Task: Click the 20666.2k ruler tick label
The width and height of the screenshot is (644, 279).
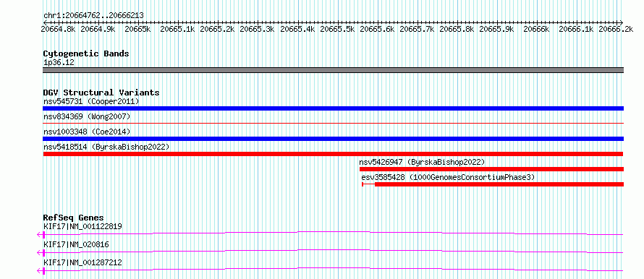Action: pyautogui.click(x=616, y=29)
